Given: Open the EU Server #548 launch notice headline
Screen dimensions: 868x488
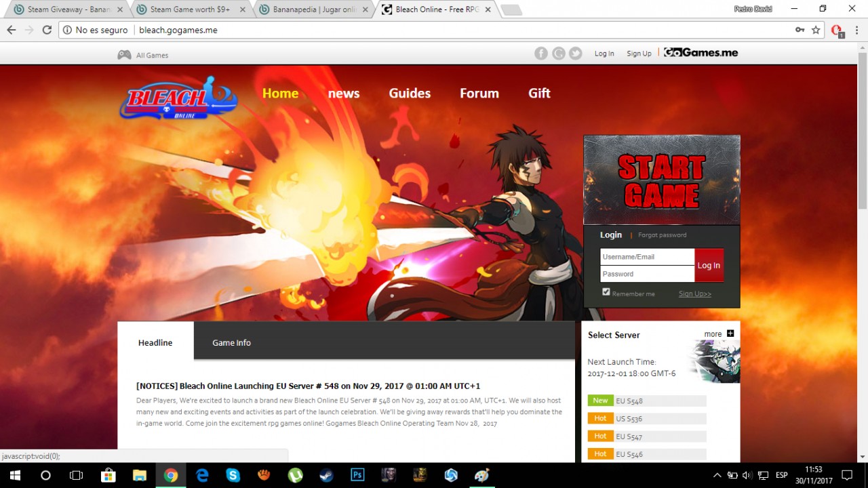Looking at the screenshot, I should point(308,386).
